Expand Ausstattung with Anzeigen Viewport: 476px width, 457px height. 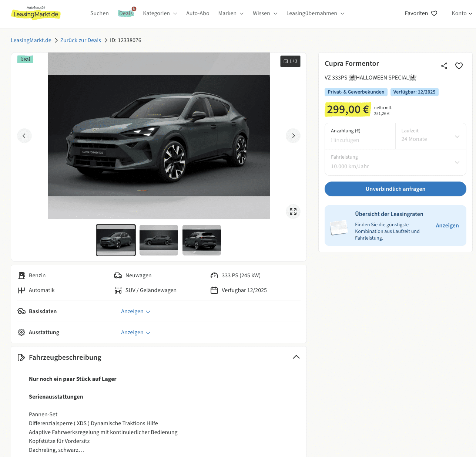[x=135, y=332]
